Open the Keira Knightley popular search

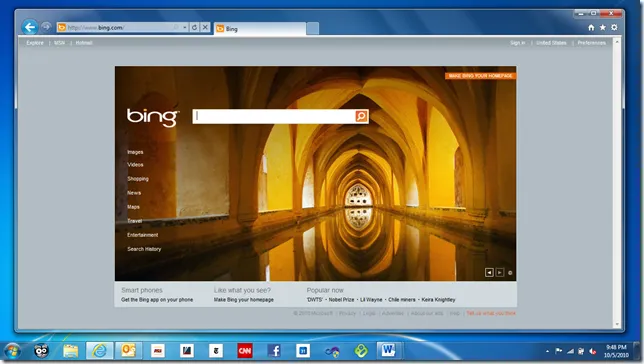click(x=438, y=300)
